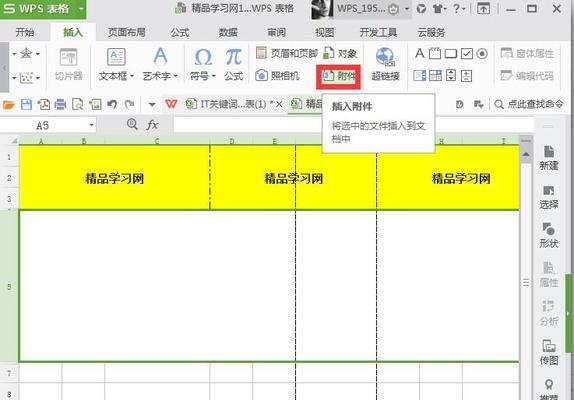Open 页眉和页脚 header and footer
The height and width of the screenshot is (400, 574).
287,53
